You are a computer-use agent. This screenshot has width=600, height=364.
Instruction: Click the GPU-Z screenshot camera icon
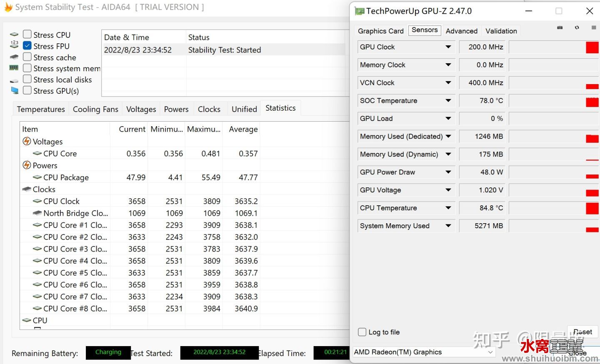[x=560, y=27]
